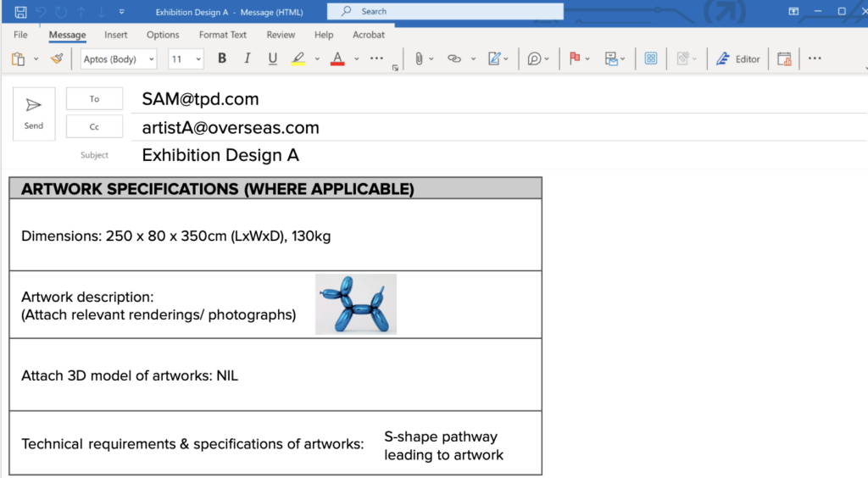Expand highlight color options arrow

coord(317,58)
